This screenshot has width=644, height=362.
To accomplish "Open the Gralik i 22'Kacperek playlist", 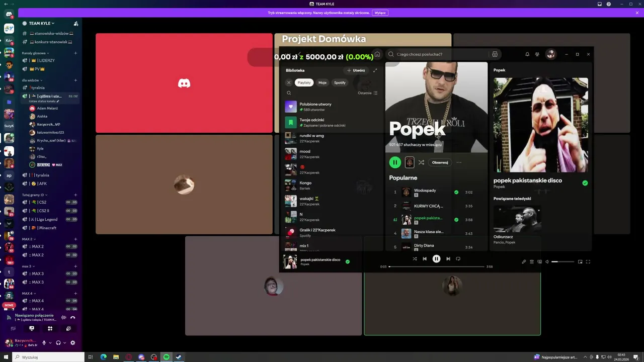I will 332,232.
